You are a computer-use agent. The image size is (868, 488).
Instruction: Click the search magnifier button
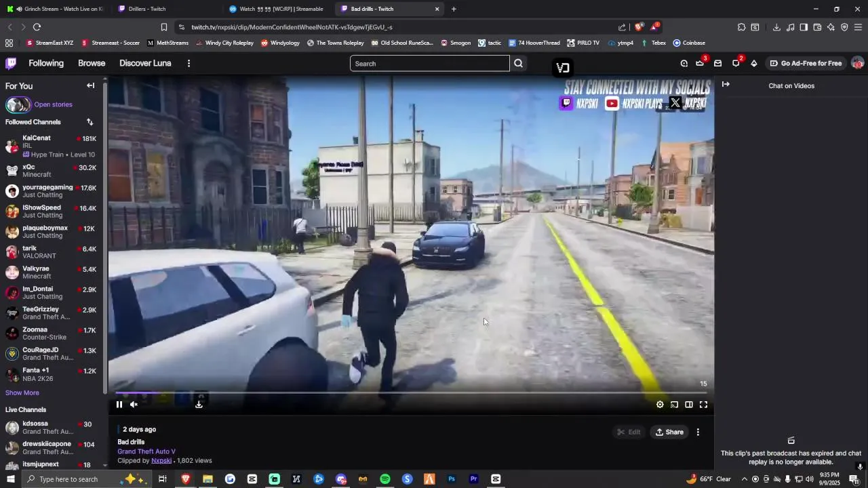tap(518, 63)
